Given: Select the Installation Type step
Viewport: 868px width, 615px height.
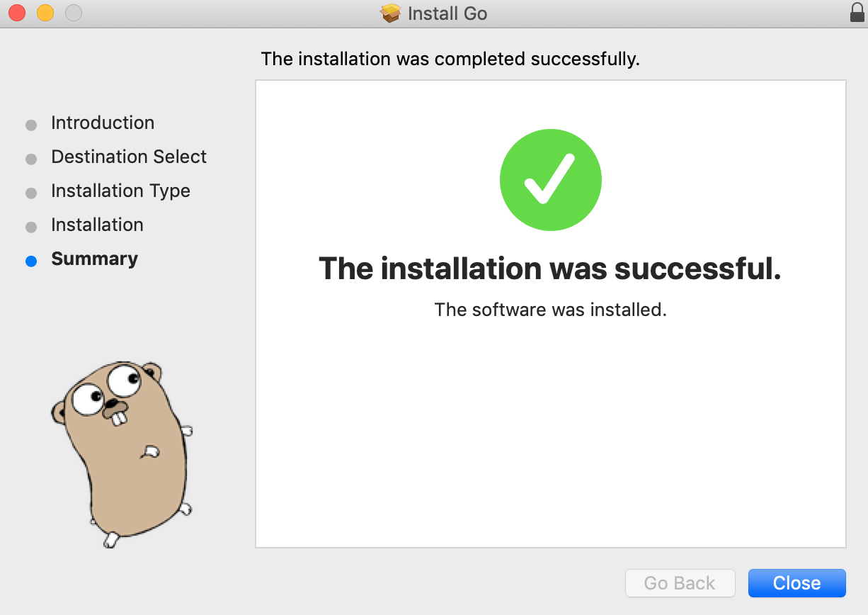Looking at the screenshot, I should [120, 191].
